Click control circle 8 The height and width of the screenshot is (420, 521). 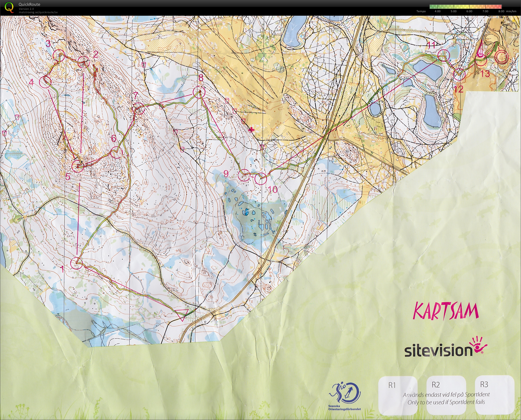click(199, 92)
